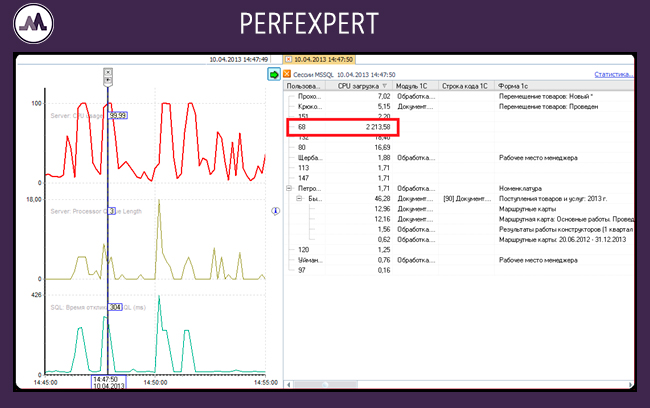Sort by the Пользова... column header
The height and width of the screenshot is (408, 650).
tap(305, 86)
